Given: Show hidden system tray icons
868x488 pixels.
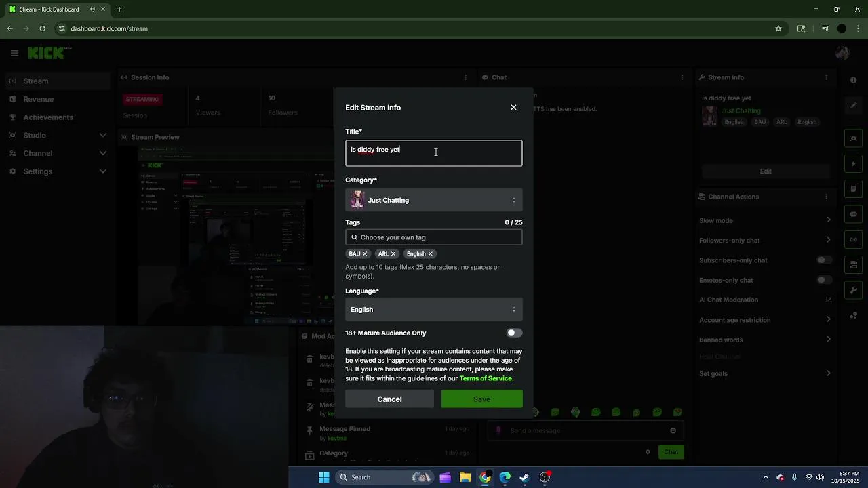Looking at the screenshot, I should tap(766, 477).
